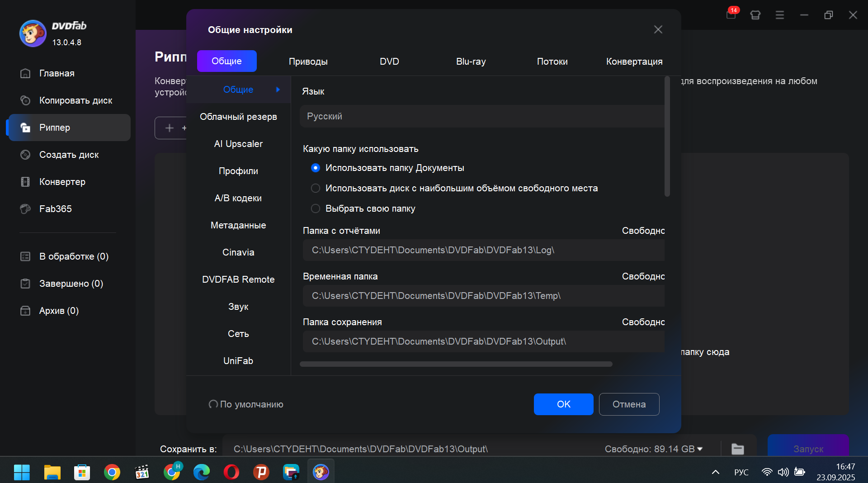The height and width of the screenshot is (483, 868).
Task: Open File Explorer from the taskbar
Action: coord(52,472)
